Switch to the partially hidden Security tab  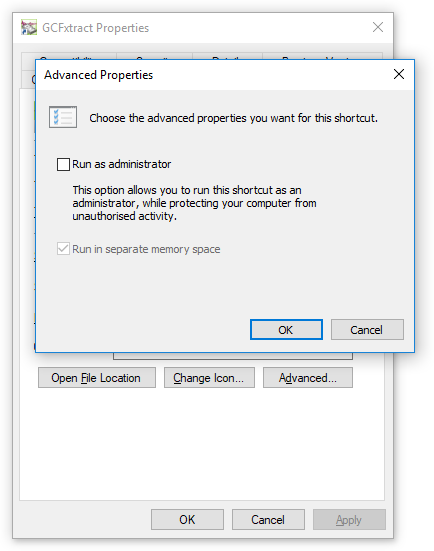click(x=155, y=56)
